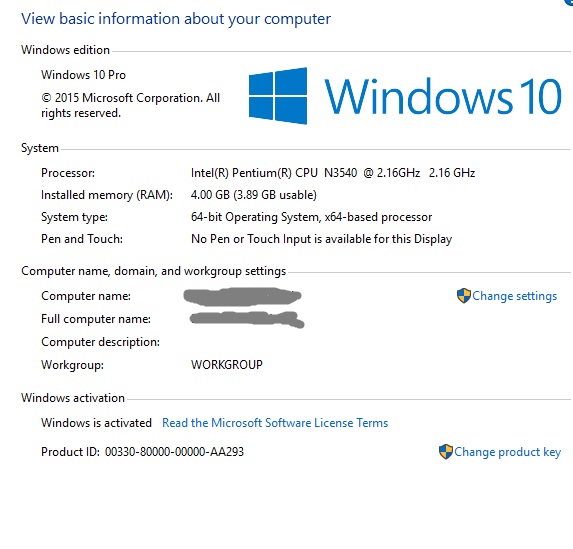Select the WORKGROUP value text
Screen dimensions: 573x549
[x=227, y=365]
